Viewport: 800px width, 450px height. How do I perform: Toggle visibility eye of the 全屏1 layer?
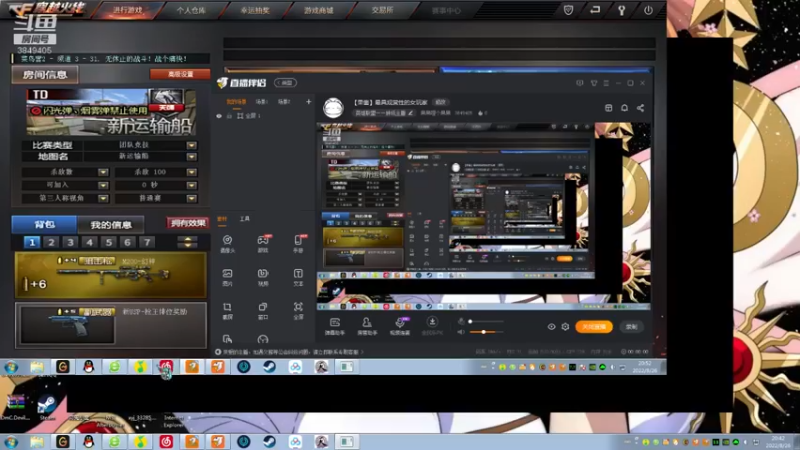coord(219,116)
